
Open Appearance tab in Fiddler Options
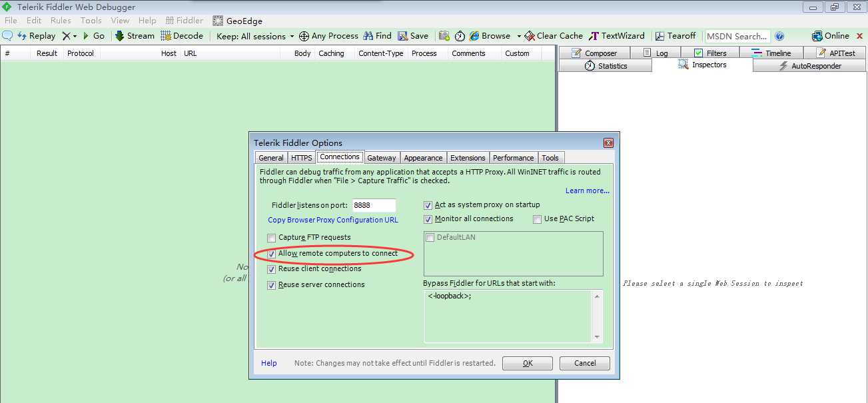[423, 158]
